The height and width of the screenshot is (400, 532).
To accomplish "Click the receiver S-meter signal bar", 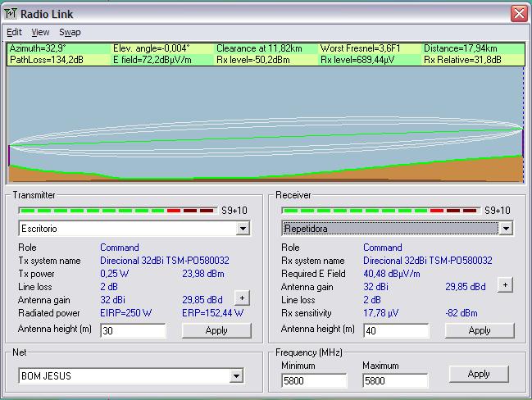I will [380, 211].
